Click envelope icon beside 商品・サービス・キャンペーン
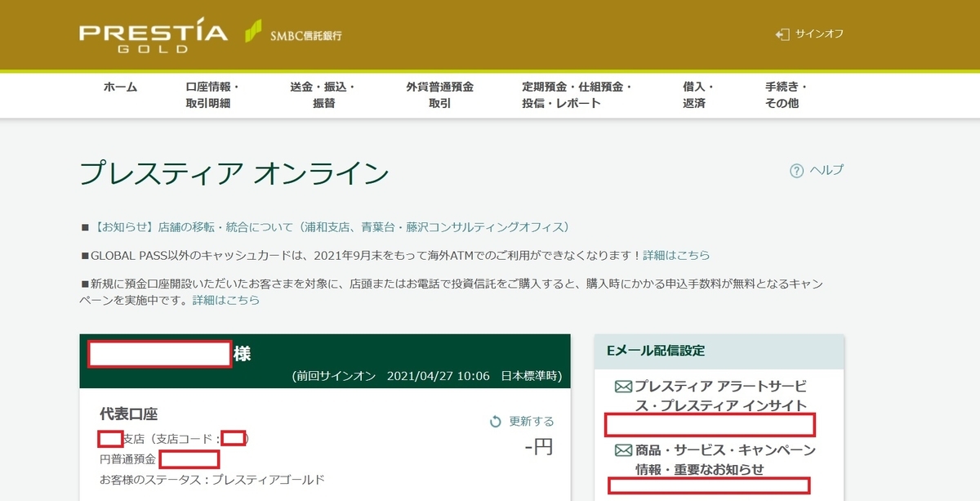Image resolution: width=980 pixels, height=501 pixels. point(623,450)
